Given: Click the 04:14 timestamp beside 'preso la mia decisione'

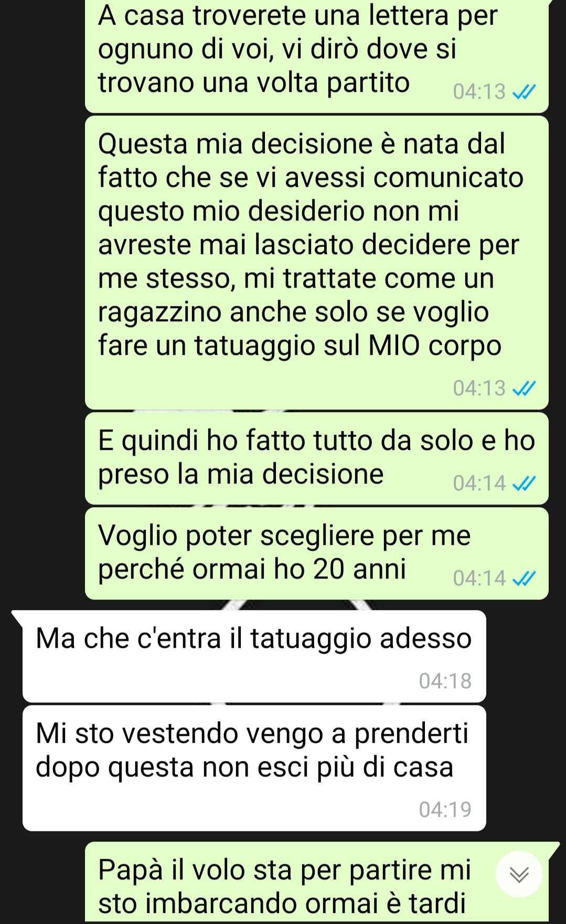Looking at the screenshot, I should [479, 484].
